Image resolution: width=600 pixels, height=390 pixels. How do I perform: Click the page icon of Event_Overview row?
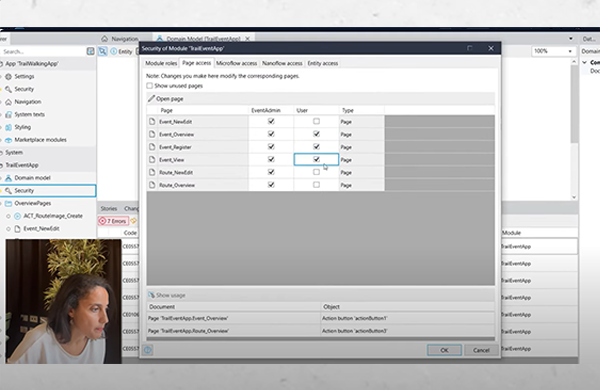point(152,134)
